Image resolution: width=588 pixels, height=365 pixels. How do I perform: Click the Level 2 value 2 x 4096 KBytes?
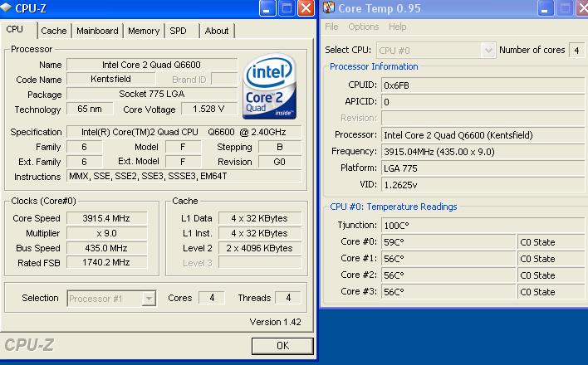260,248
